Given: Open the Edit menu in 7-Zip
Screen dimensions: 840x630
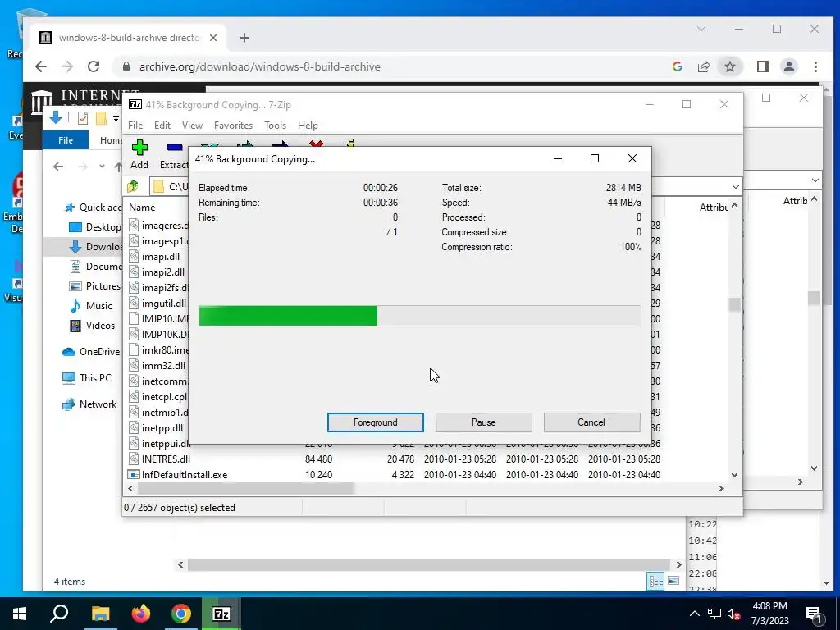Looking at the screenshot, I should pos(162,126).
